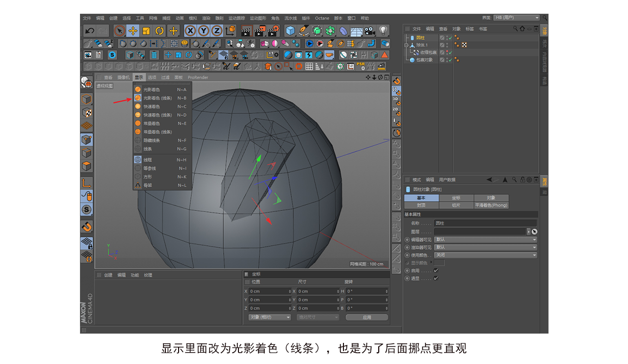Toggle the green check for 包裹对象
Viewport: 628px width, 364px height.
(450, 60)
